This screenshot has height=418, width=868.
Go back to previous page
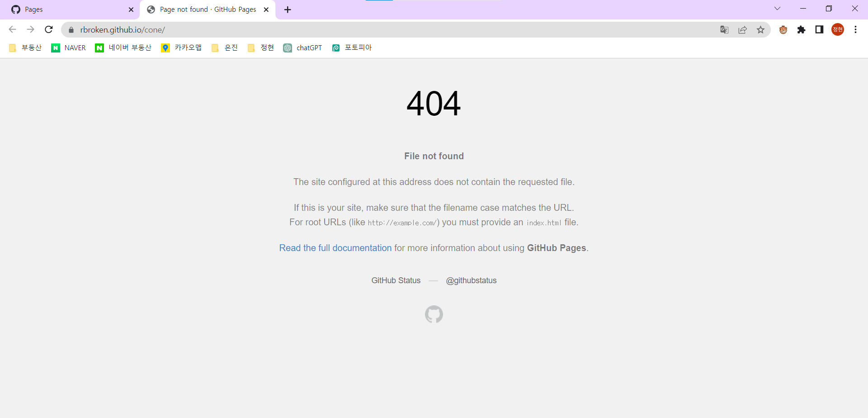(x=13, y=30)
